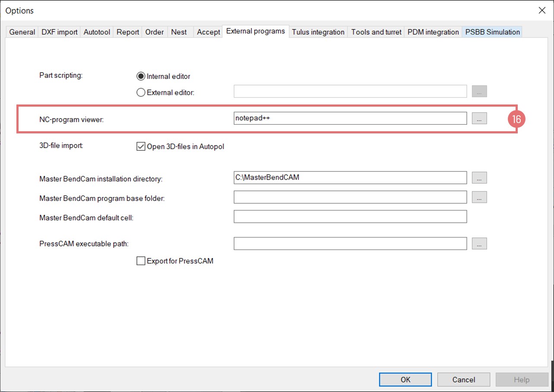Screen dimensions: 554x392
Task: Go to the Autotool tab
Action: pyautogui.click(x=97, y=32)
